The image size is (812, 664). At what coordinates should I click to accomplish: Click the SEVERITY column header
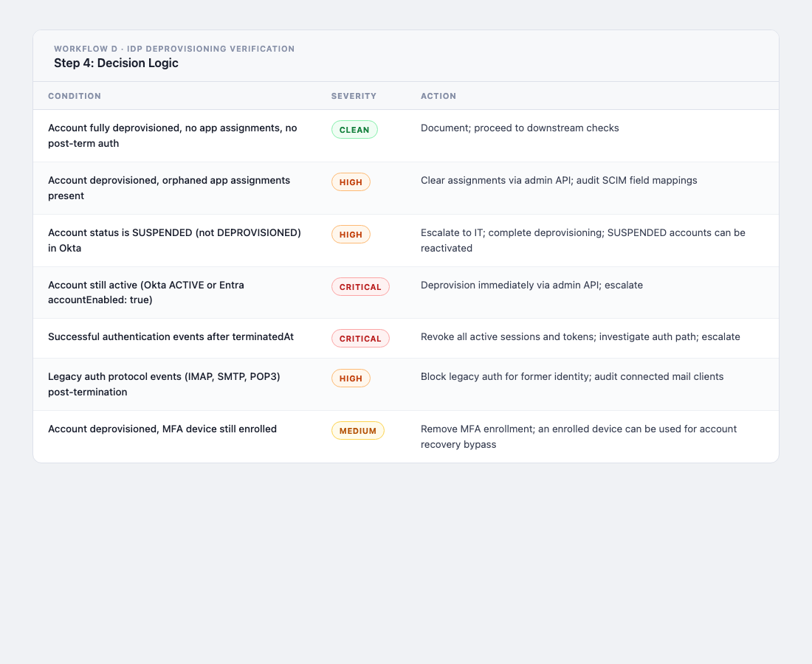pyautogui.click(x=354, y=96)
